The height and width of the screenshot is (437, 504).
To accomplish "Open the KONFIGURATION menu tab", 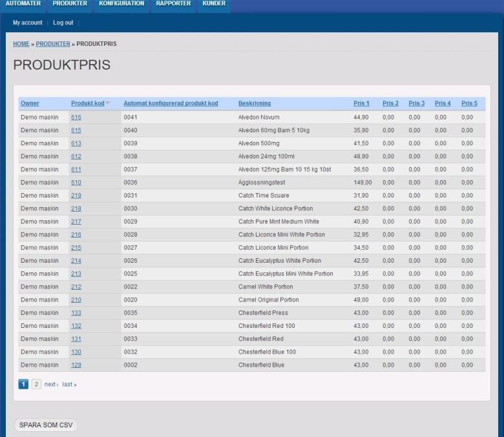I will (x=121, y=3).
